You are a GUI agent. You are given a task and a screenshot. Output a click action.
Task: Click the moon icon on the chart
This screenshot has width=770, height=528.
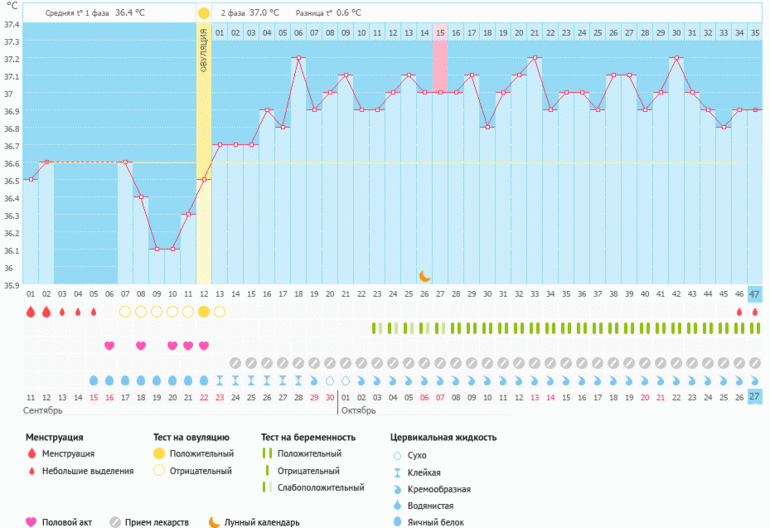[424, 275]
